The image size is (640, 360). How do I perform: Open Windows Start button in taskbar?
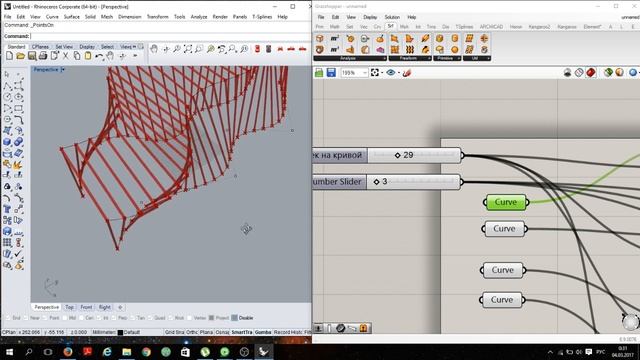coord(9,351)
